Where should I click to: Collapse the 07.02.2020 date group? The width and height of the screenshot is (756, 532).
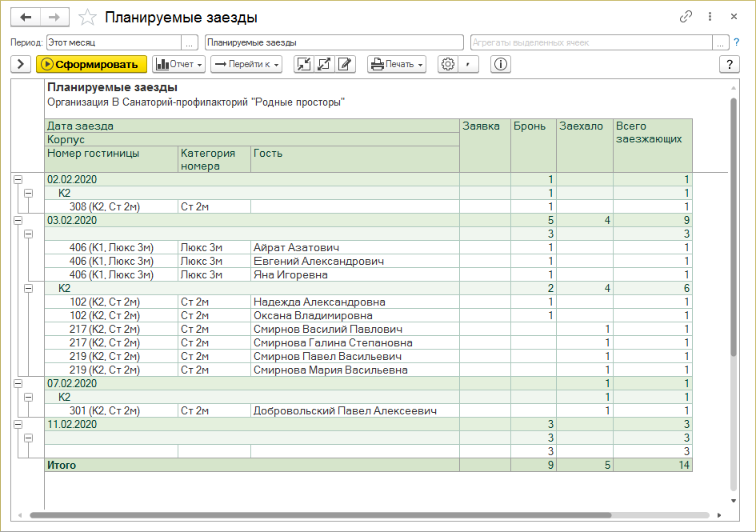(x=18, y=384)
